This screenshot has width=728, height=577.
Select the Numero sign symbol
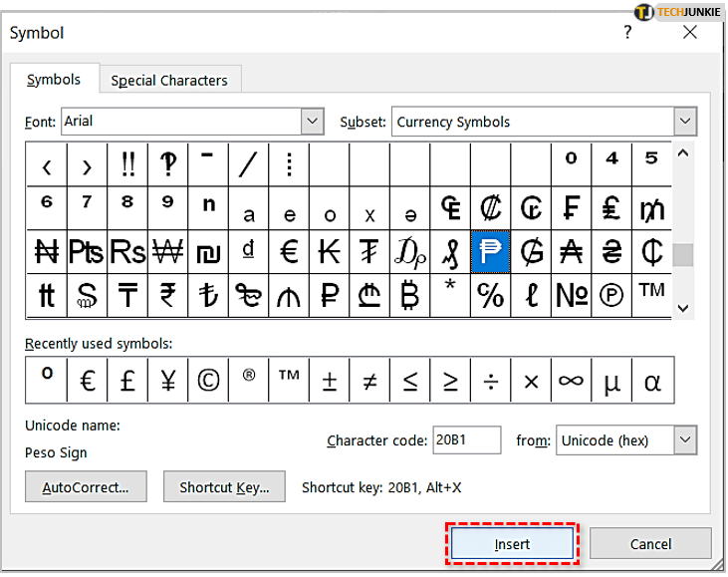point(571,295)
